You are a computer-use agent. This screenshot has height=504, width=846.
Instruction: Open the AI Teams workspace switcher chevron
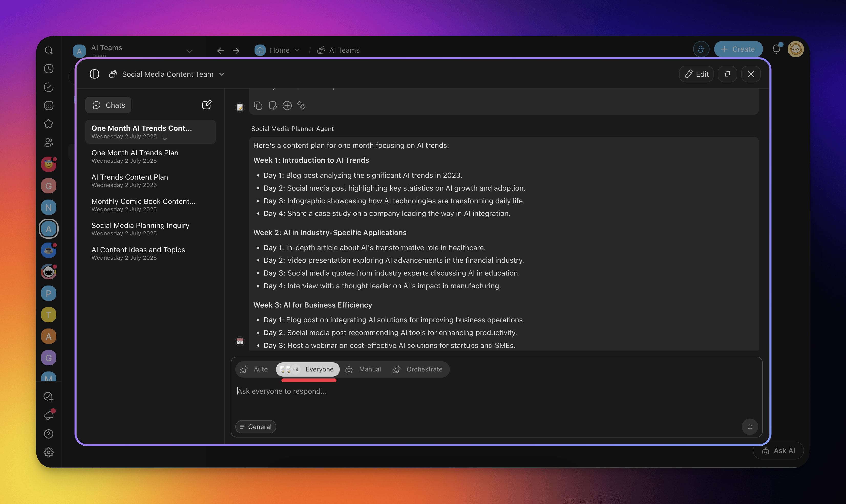[189, 51]
